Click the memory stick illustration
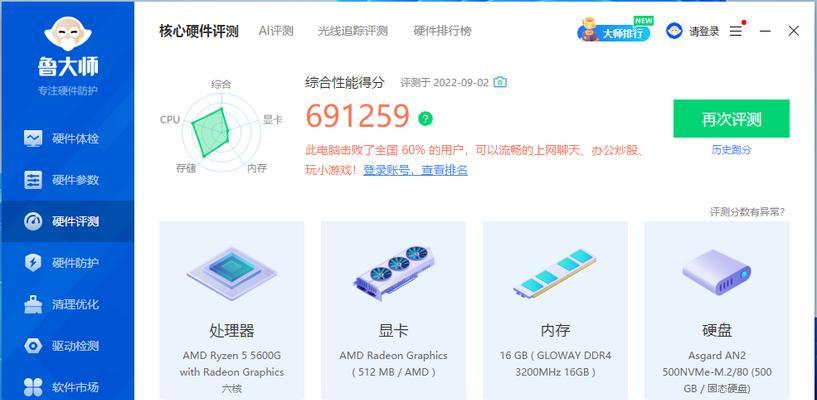 click(555, 273)
